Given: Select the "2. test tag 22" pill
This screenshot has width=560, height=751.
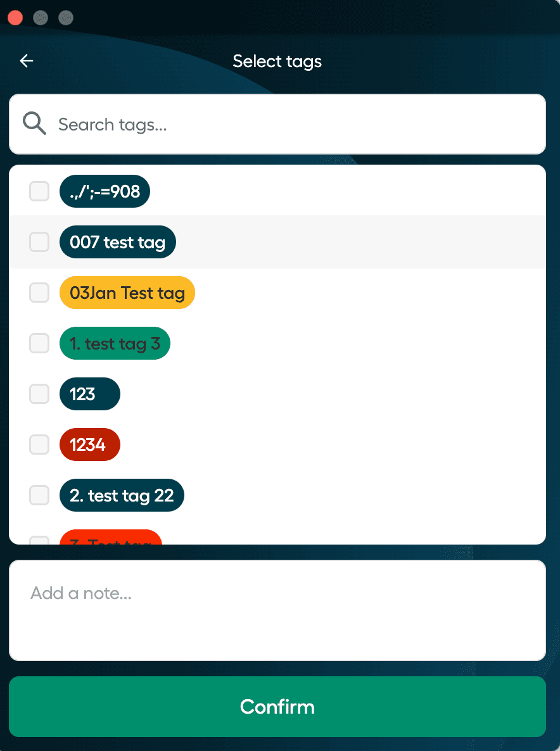Looking at the screenshot, I should (x=122, y=495).
